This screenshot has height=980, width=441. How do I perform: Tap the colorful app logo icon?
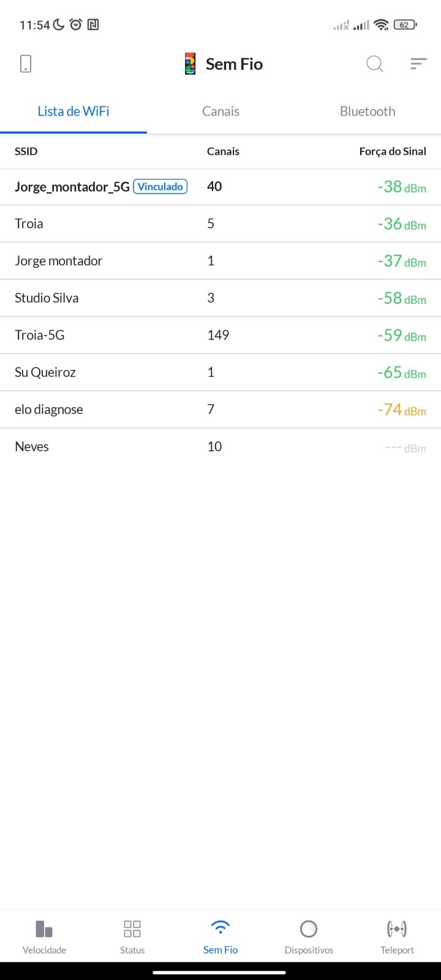coord(190,64)
